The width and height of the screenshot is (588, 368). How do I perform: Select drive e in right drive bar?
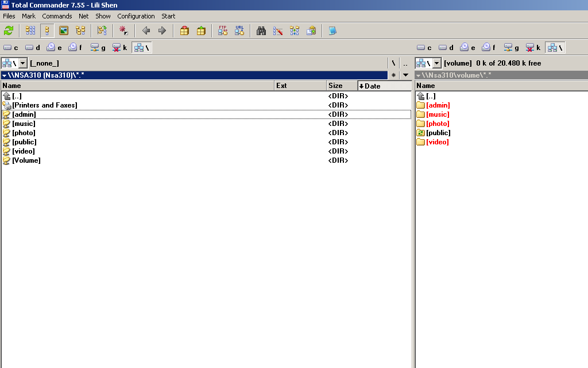467,48
